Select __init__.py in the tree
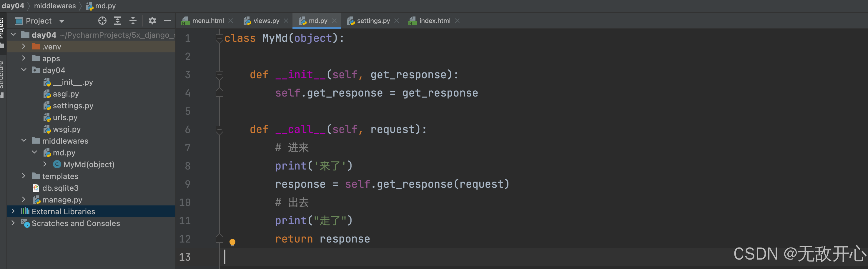 68,82
